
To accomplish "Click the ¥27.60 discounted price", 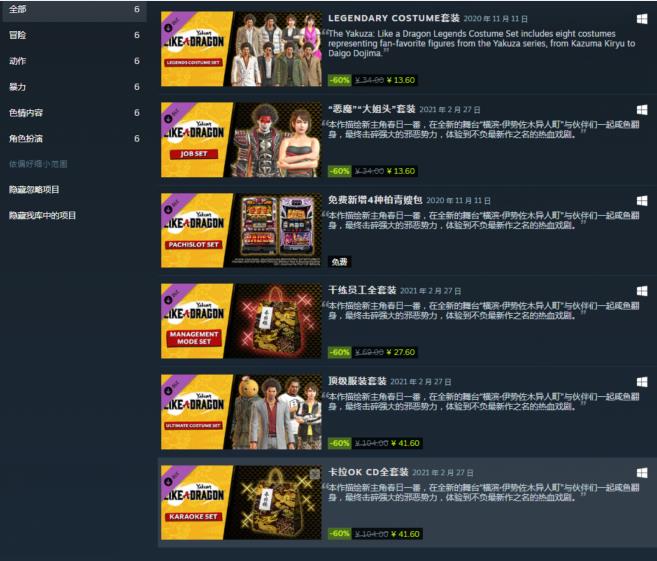I will pyautogui.click(x=401, y=352).
